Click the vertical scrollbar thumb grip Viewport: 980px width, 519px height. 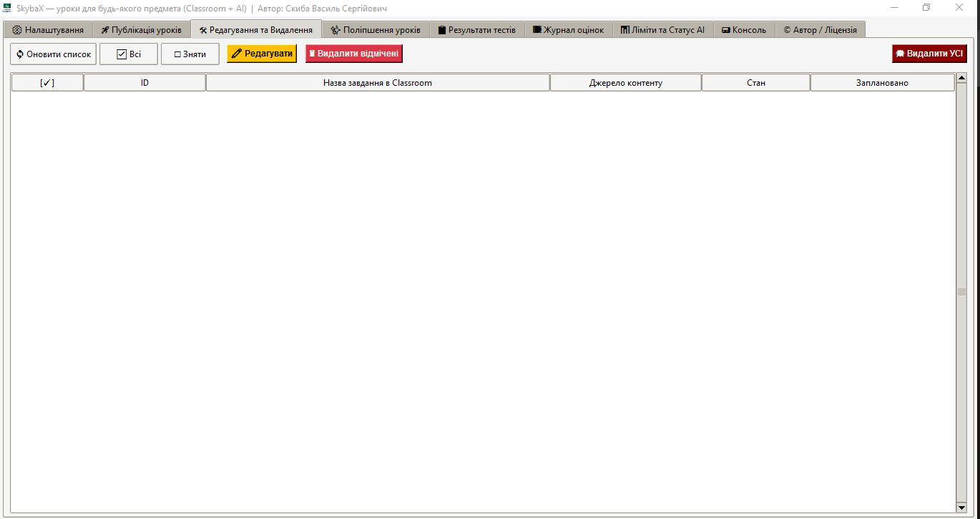pyautogui.click(x=961, y=292)
